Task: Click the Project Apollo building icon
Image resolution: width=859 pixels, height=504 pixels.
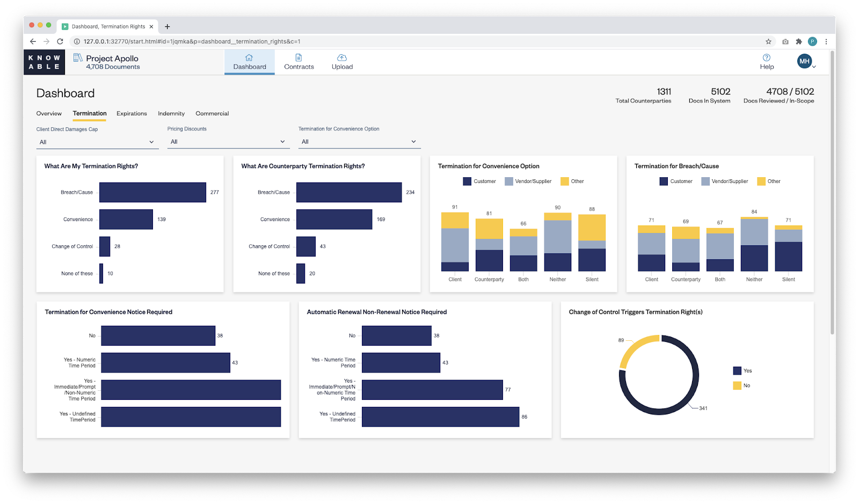Action: [x=78, y=57]
